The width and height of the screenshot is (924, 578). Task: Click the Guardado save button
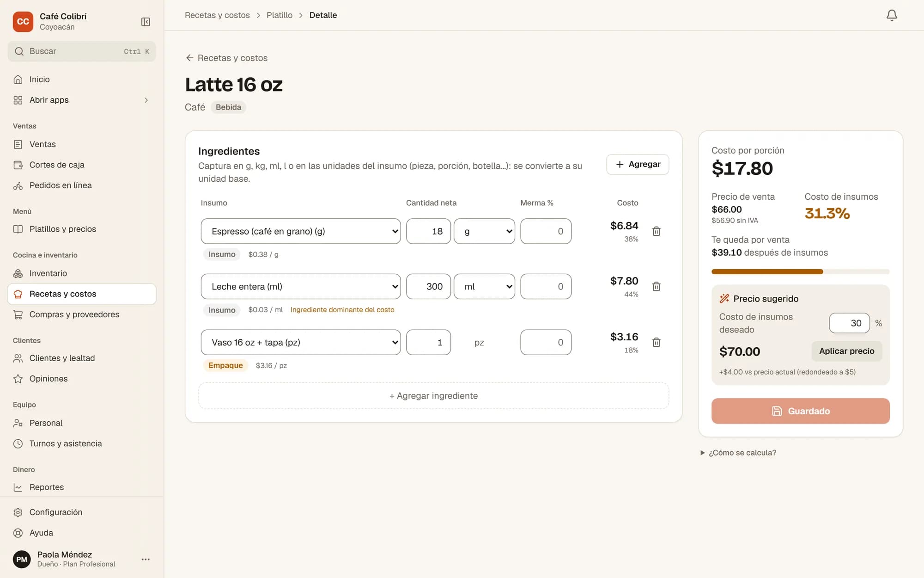click(x=800, y=411)
